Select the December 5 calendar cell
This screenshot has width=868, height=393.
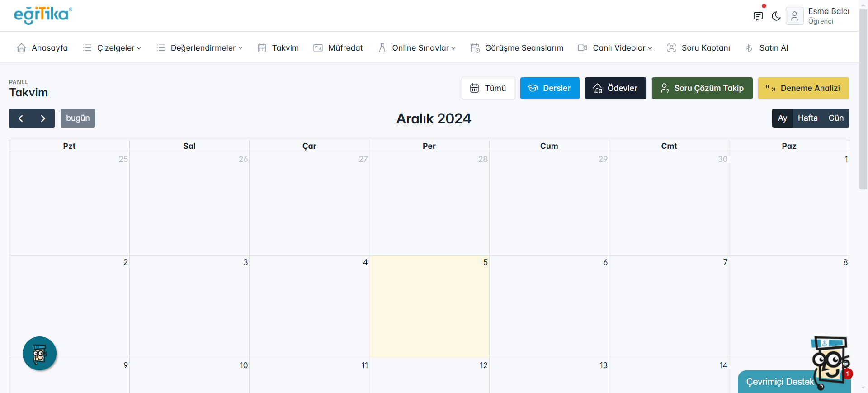(429, 307)
